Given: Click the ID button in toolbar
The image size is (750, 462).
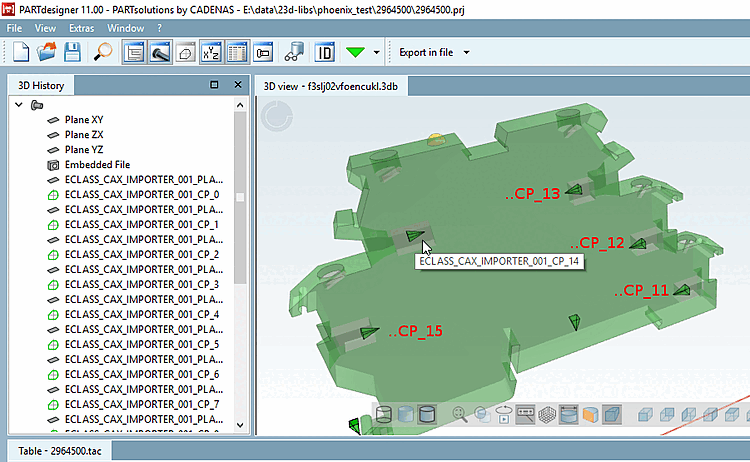Looking at the screenshot, I should pyautogui.click(x=325, y=52).
